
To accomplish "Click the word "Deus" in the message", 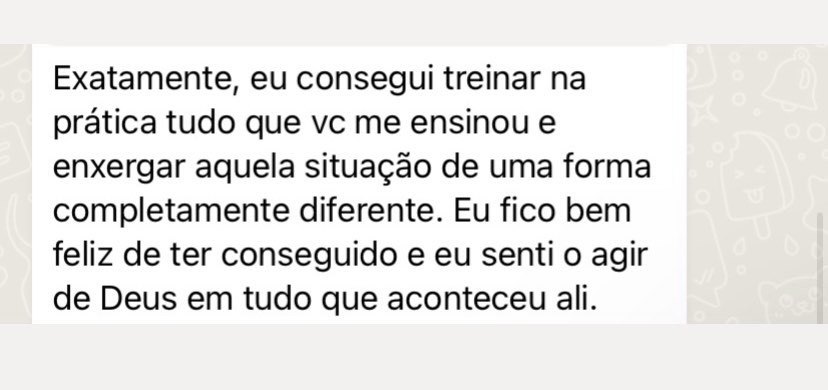I will tap(138, 299).
